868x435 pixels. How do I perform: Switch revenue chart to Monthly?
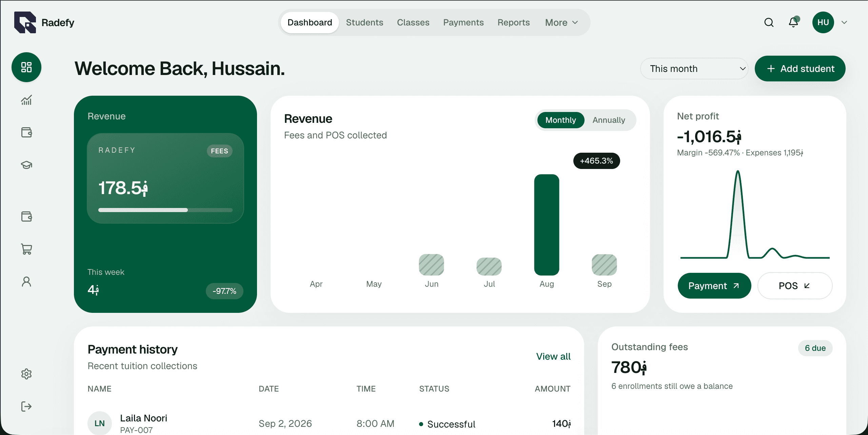click(x=561, y=120)
